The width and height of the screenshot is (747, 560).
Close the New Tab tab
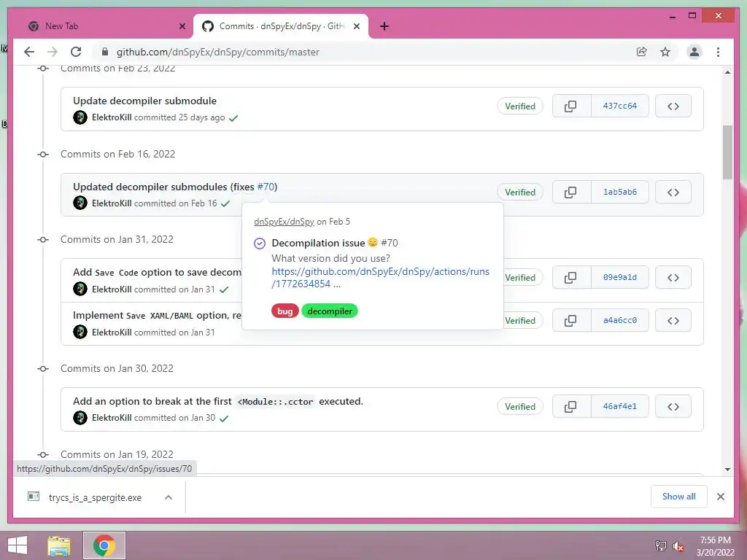pos(182,27)
